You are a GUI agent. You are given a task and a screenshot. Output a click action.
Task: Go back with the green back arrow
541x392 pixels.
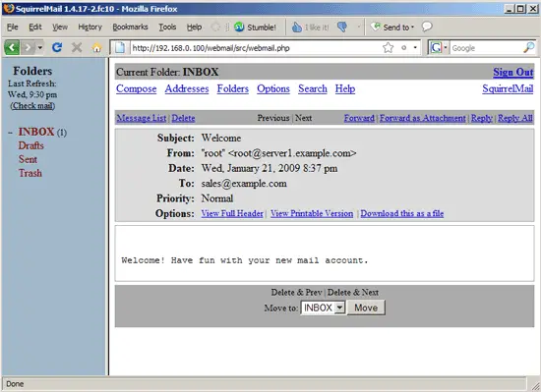pos(12,47)
